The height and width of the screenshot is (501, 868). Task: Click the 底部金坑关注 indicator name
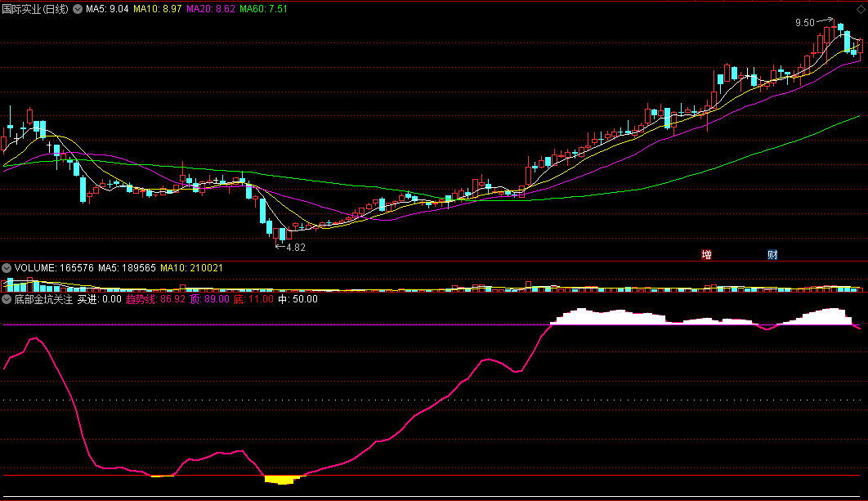pyautogui.click(x=43, y=299)
